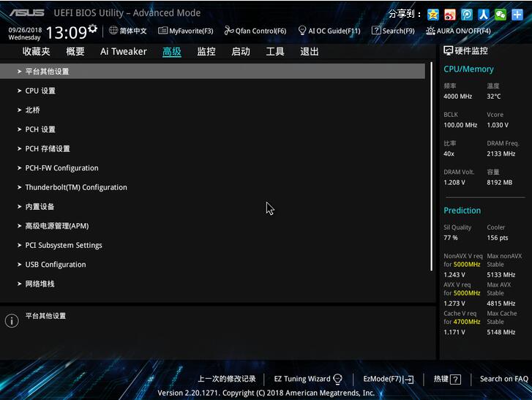Switch to EzMode(F7)
Viewport: 532px width, 400px height.
click(388, 379)
